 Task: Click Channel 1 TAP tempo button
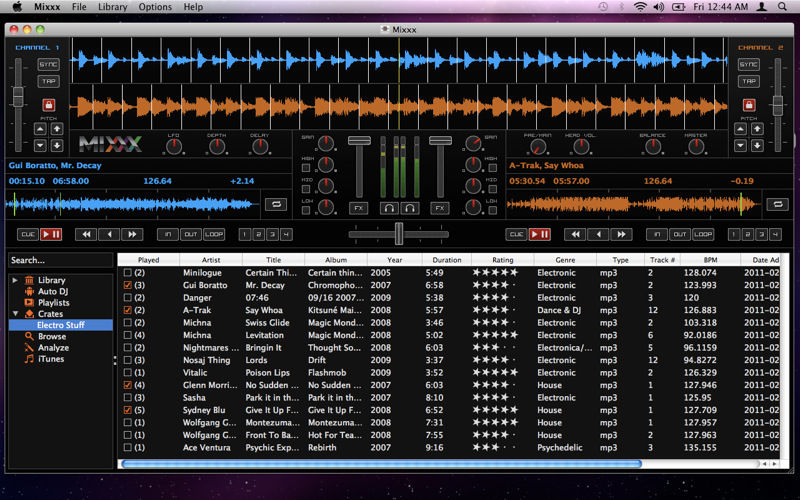tap(48, 81)
